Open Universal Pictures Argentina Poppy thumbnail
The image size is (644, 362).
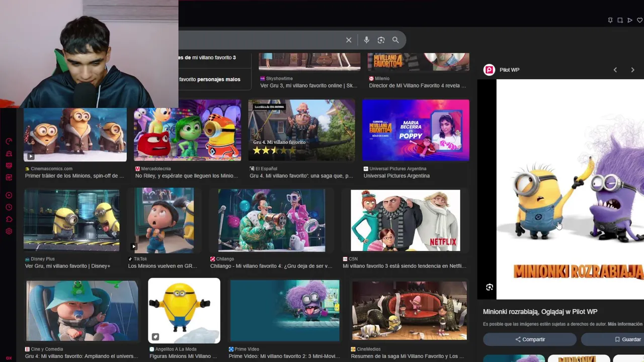[x=416, y=130]
